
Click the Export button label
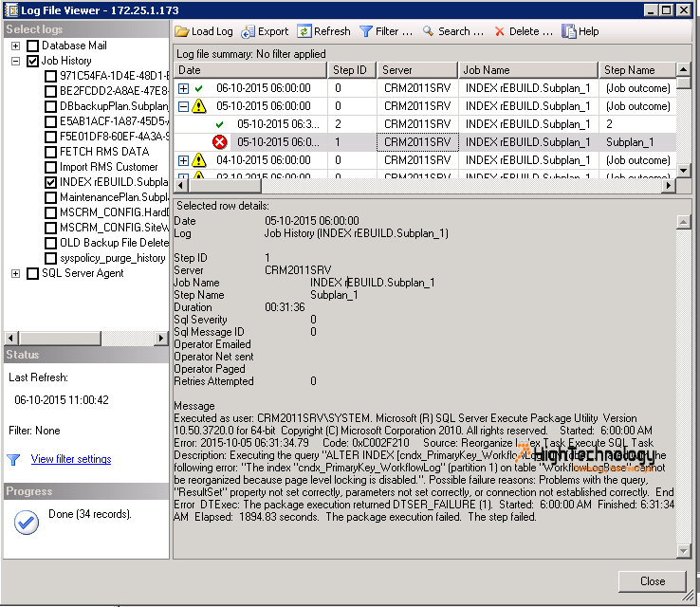[273, 31]
